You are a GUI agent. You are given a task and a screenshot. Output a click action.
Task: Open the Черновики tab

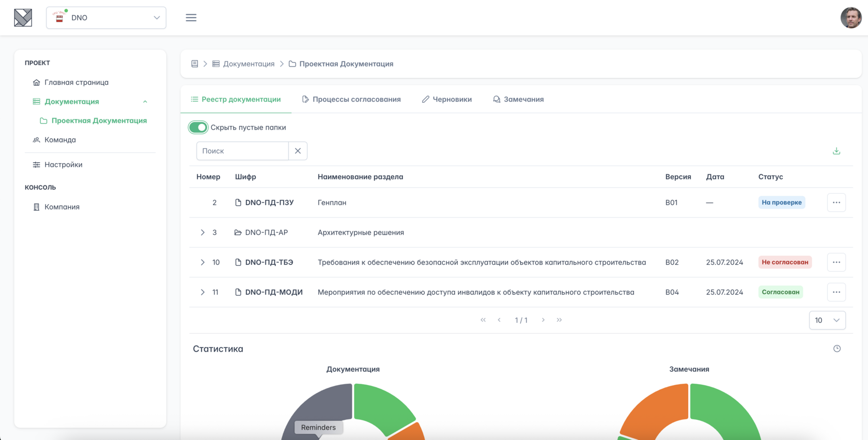pos(447,99)
